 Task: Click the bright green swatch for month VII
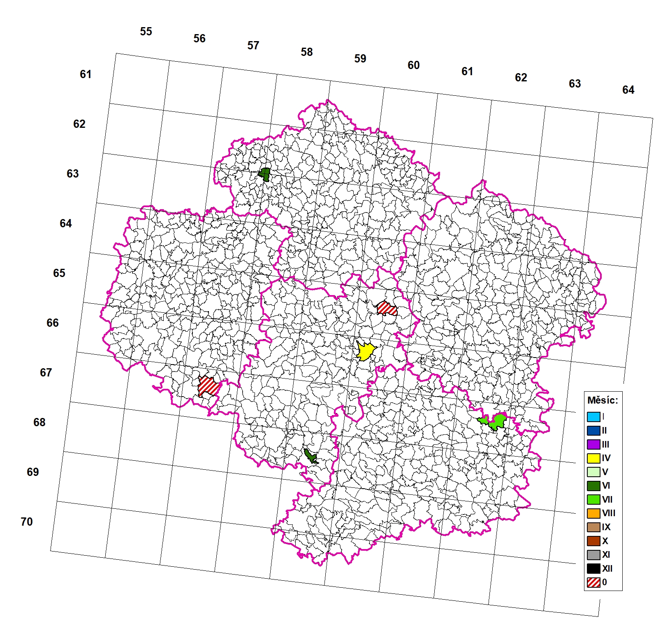(593, 499)
